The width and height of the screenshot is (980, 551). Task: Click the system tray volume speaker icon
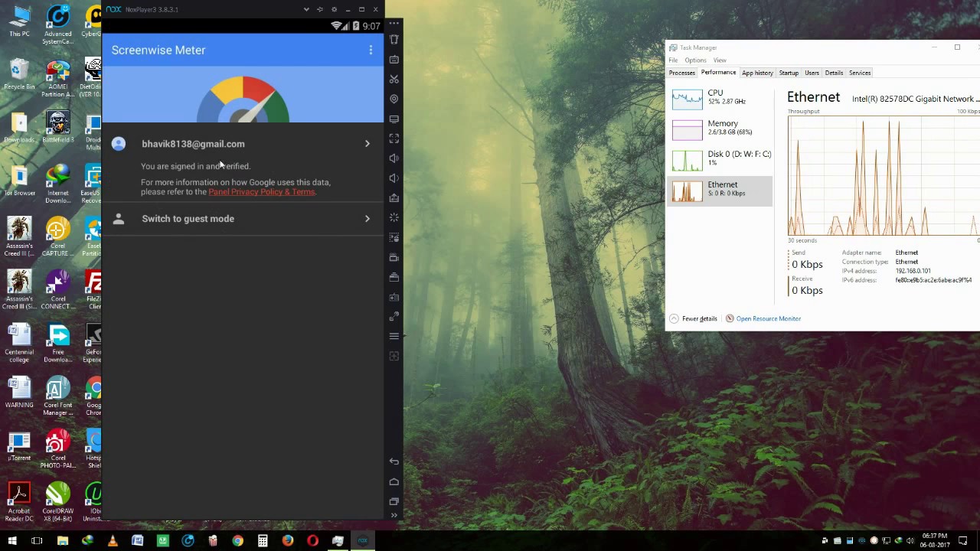pos(910,541)
